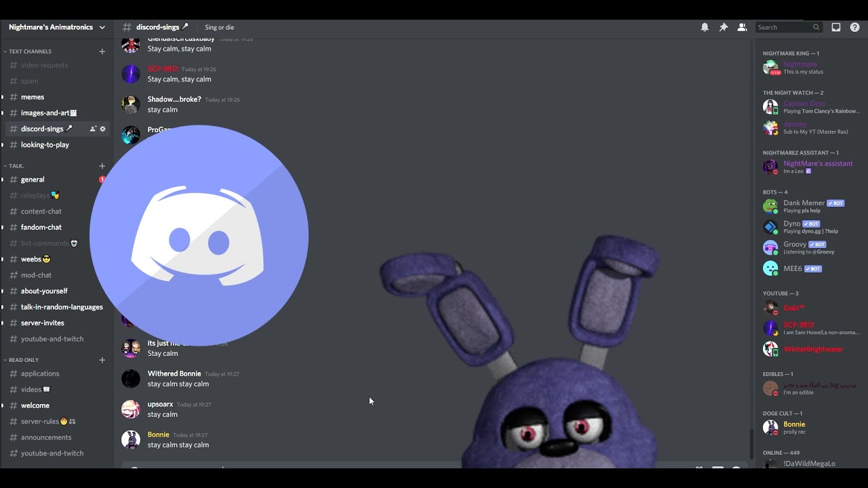This screenshot has width=868, height=488.
Task: Click the search magnifier icon
Action: pos(816,27)
